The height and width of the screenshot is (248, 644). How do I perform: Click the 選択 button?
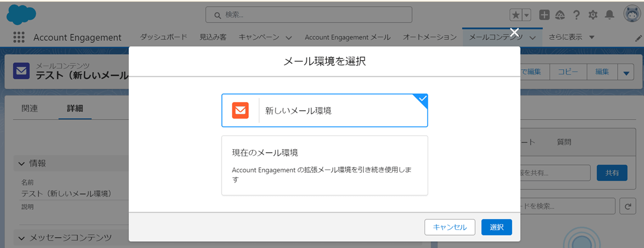point(496,227)
